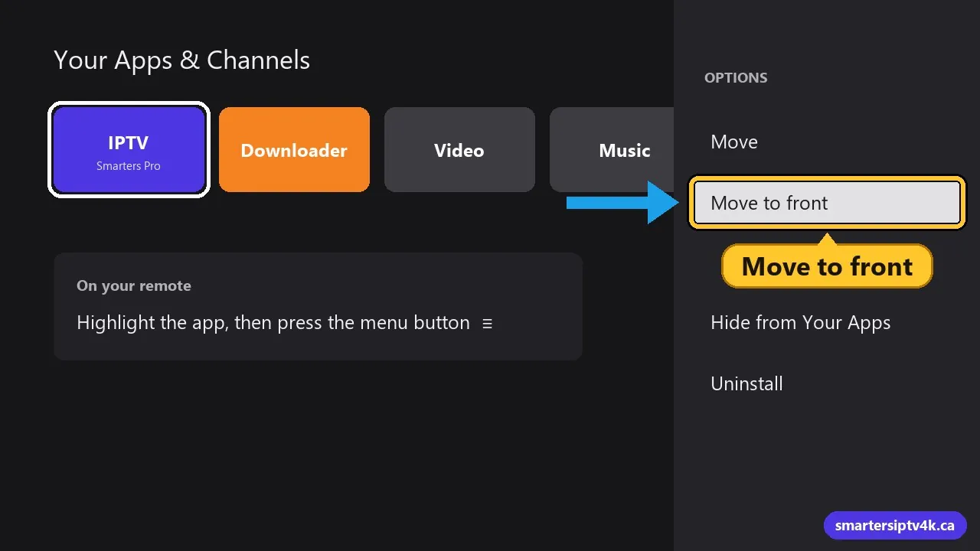980x551 pixels.
Task: Click the OPTIONS panel header
Action: pos(736,77)
